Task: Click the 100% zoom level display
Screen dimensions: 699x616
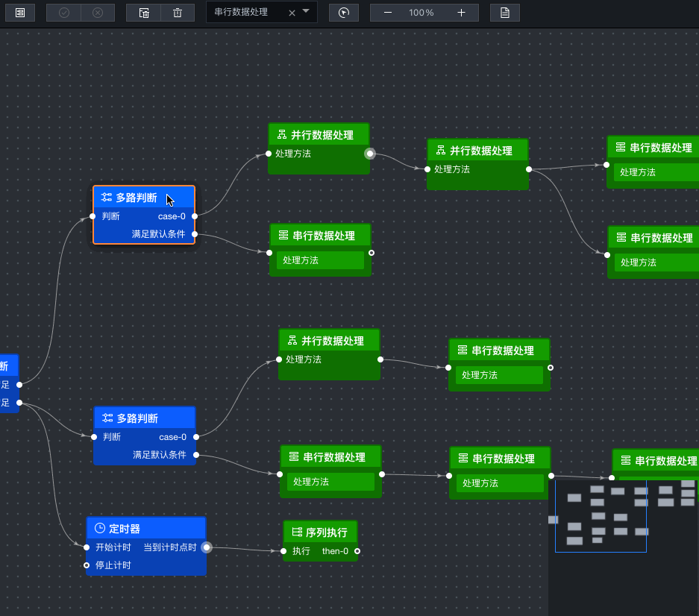Action: (x=421, y=13)
